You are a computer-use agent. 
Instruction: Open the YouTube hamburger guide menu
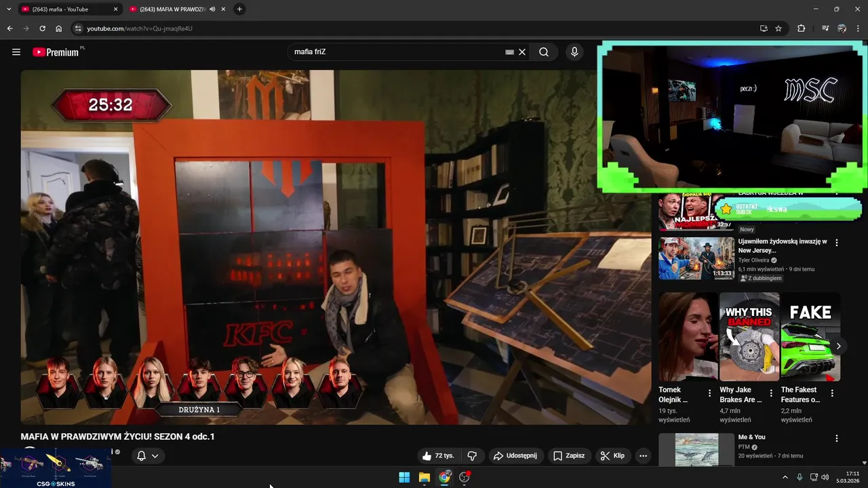16,52
